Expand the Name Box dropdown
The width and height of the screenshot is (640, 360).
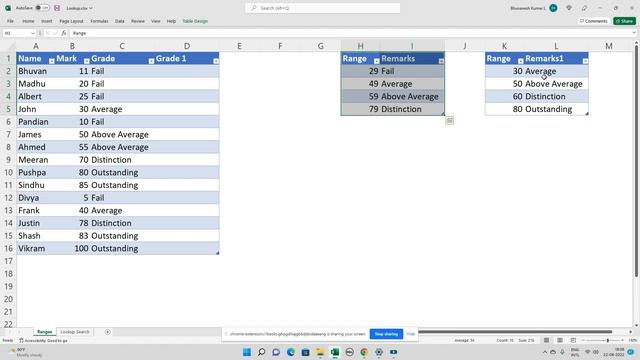click(33, 33)
